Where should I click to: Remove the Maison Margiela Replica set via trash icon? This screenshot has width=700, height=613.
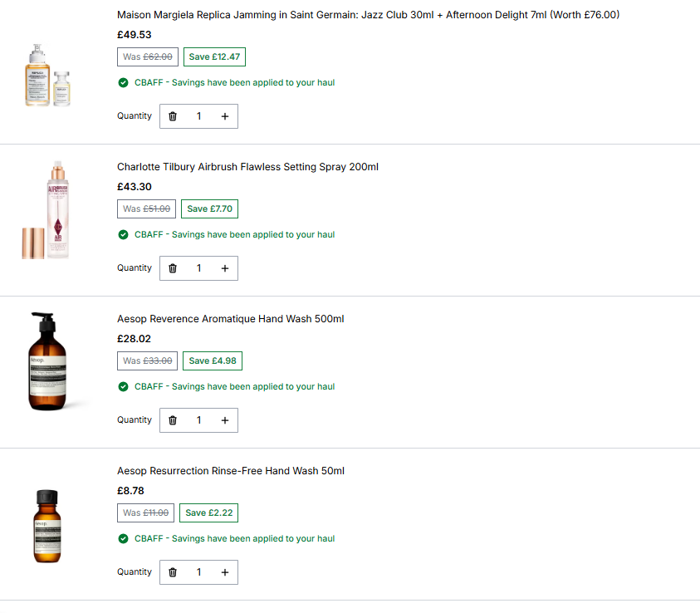tap(173, 116)
